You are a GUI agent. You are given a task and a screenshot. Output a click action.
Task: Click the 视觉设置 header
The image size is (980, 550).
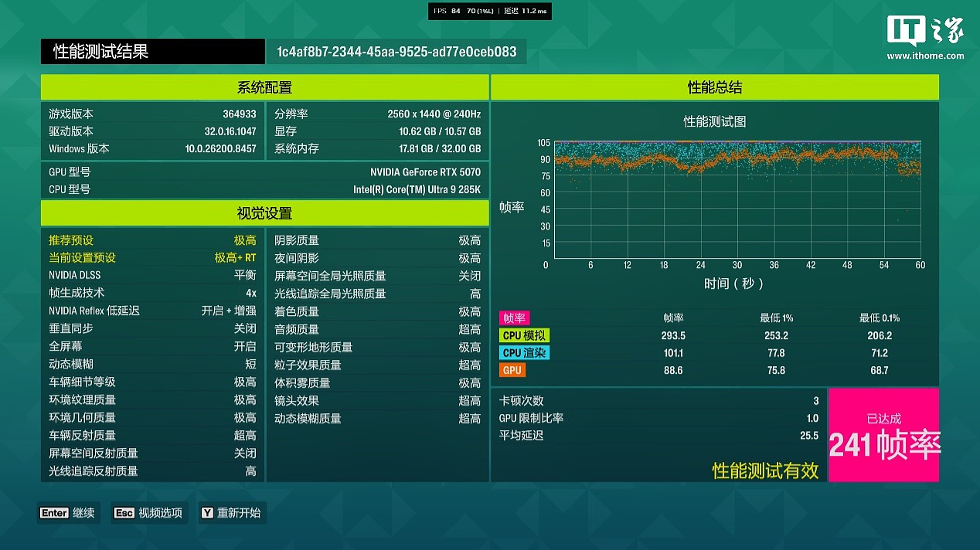point(264,213)
